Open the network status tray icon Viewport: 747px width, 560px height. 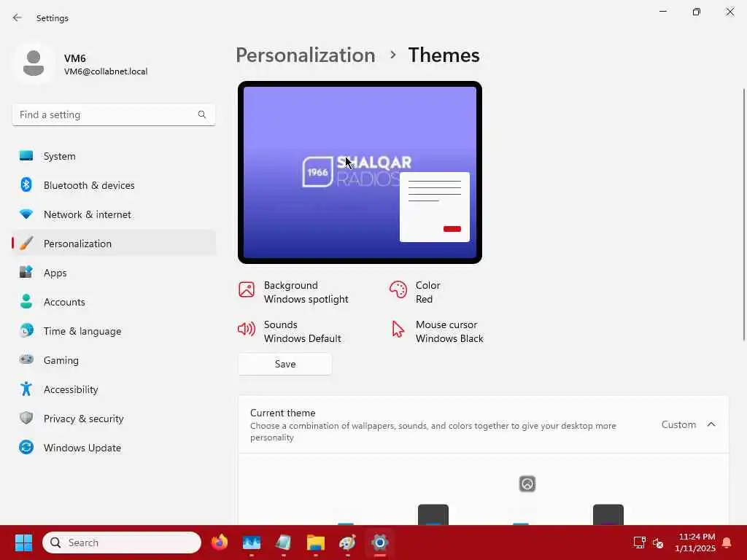(x=639, y=542)
